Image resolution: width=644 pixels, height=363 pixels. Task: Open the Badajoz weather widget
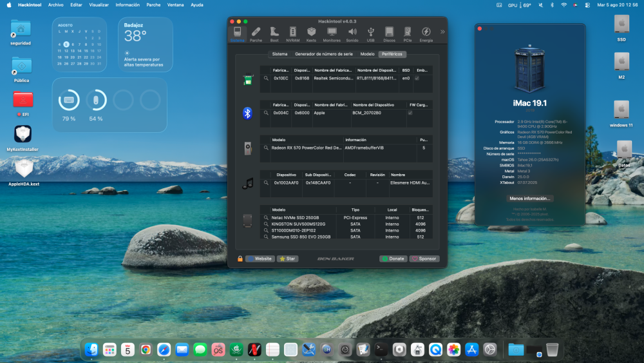click(146, 44)
